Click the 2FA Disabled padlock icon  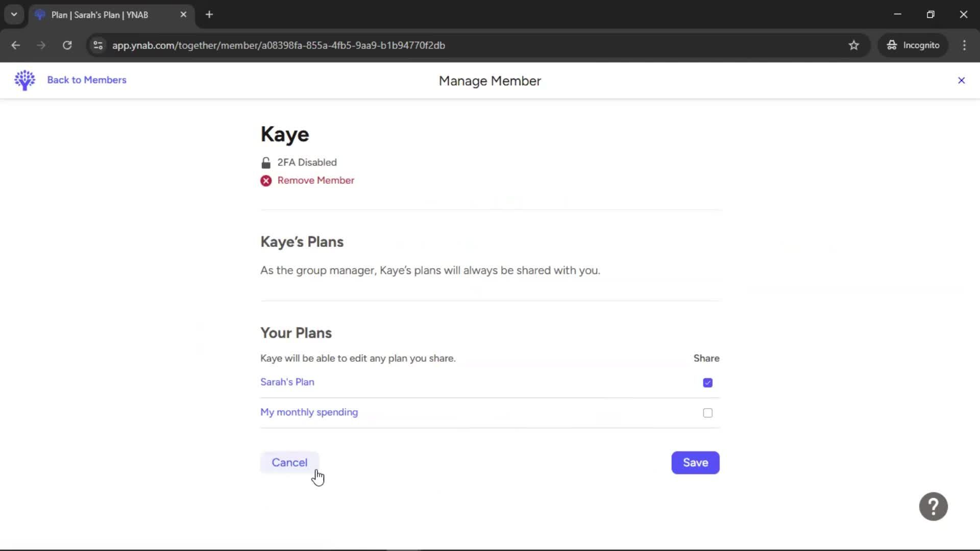tap(266, 163)
